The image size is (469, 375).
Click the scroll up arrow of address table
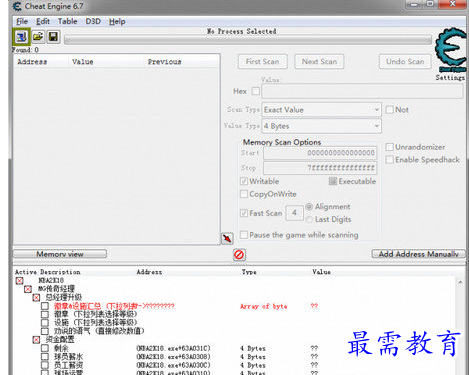[x=460, y=282]
